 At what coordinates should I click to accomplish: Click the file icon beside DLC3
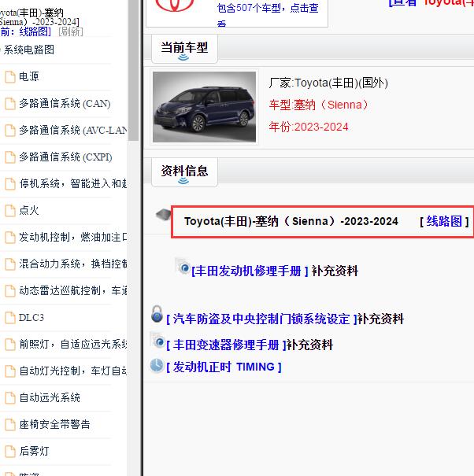tap(10, 318)
